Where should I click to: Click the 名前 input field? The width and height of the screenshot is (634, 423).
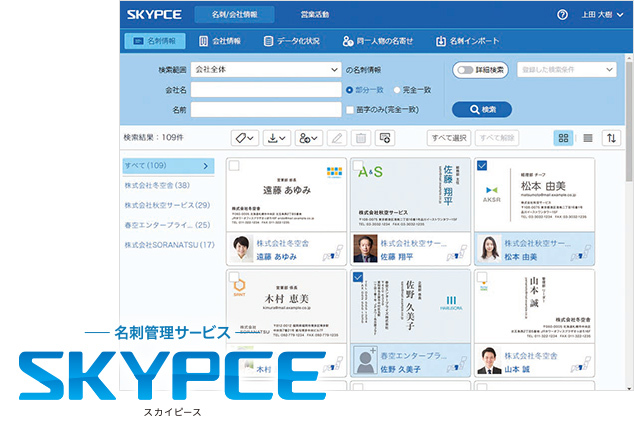266,110
